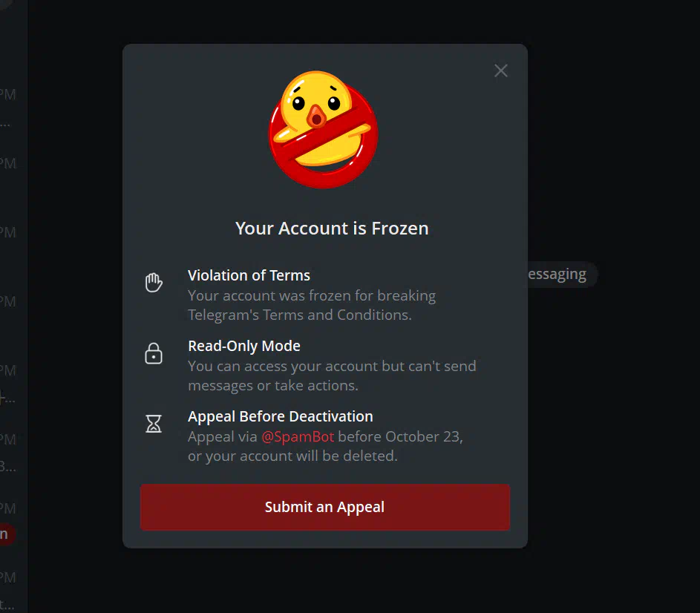
Task: Click "or your account will be deleted" text
Action: (x=292, y=456)
